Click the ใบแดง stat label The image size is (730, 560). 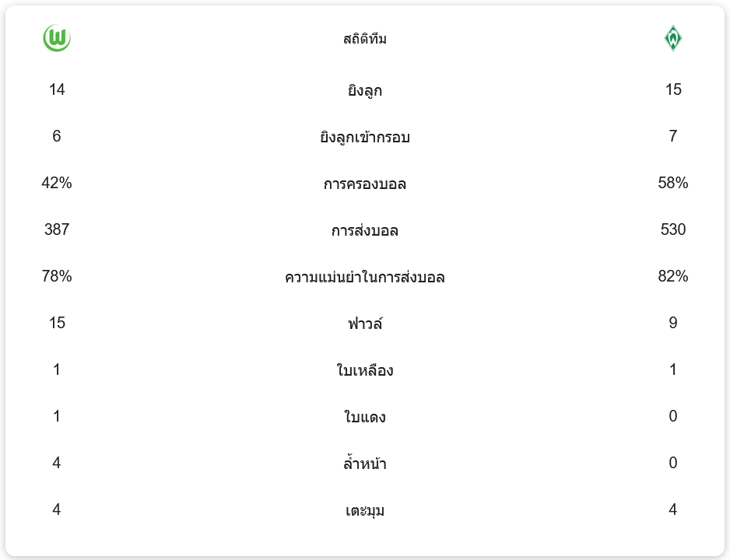click(x=365, y=418)
